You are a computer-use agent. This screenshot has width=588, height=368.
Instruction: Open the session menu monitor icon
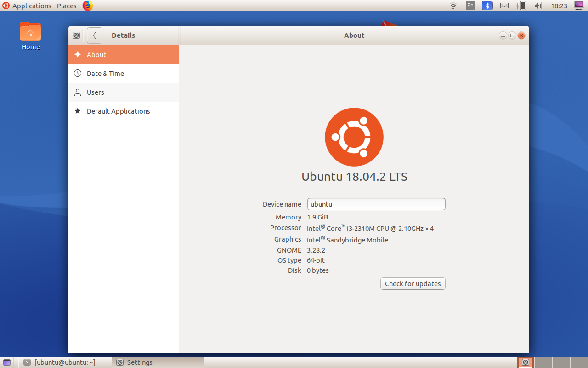point(579,6)
